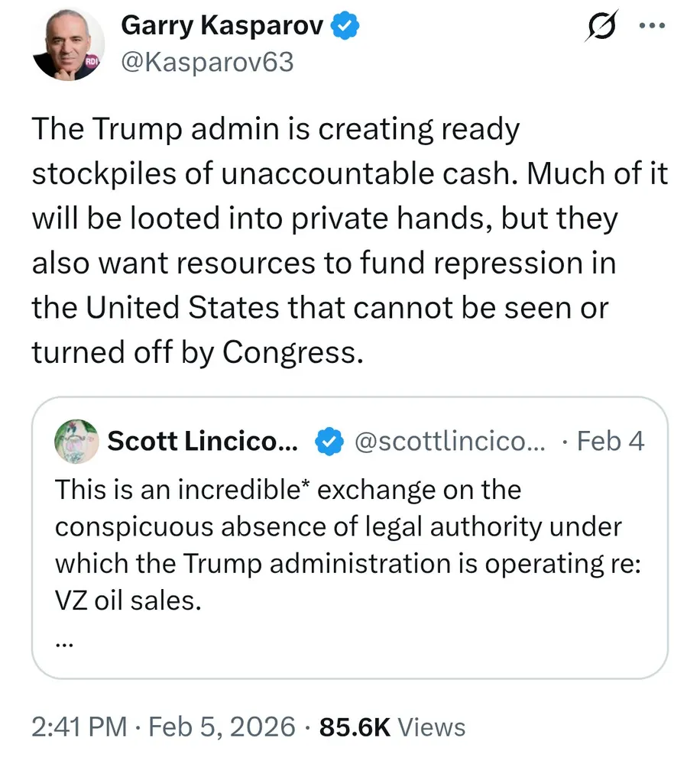
Task: Open Scott Lincicome's avatar in quoted tweet
Action: coord(77,441)
